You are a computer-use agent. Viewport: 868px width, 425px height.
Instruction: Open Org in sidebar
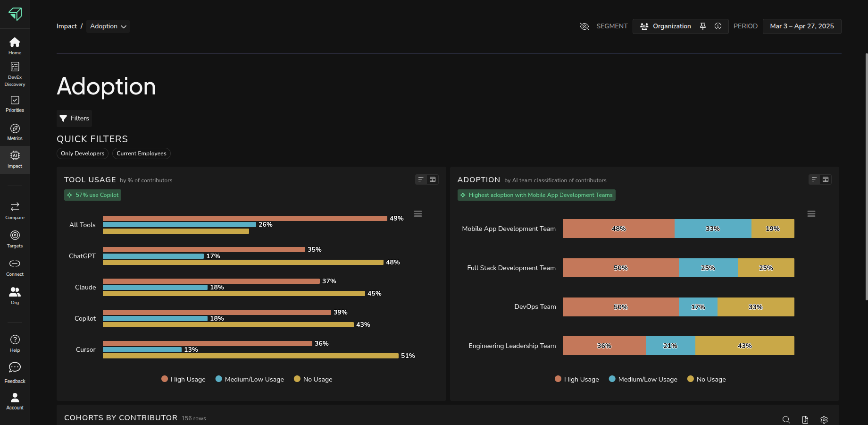(x=15, y=296)
